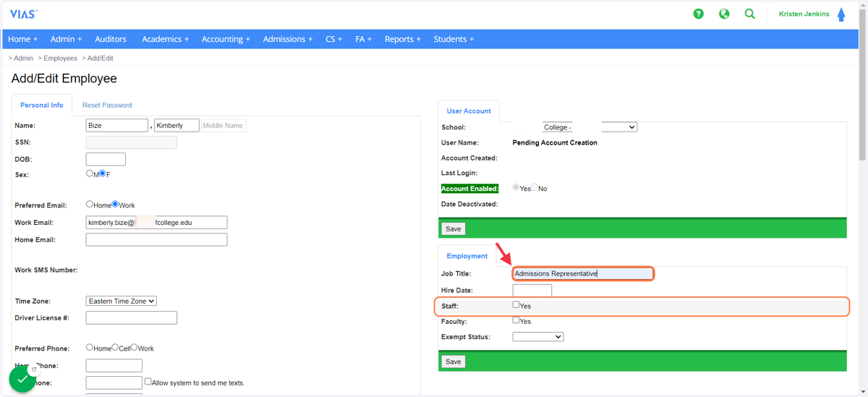
Task: Open the Time Zone dropdown
Action: tap(122, 301)
